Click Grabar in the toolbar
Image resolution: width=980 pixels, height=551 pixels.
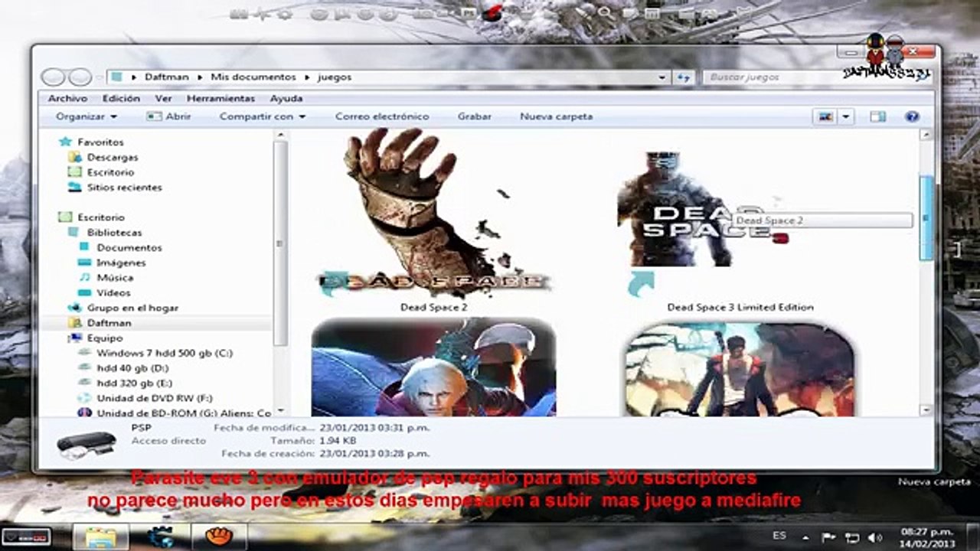click(x=475, y=117)
